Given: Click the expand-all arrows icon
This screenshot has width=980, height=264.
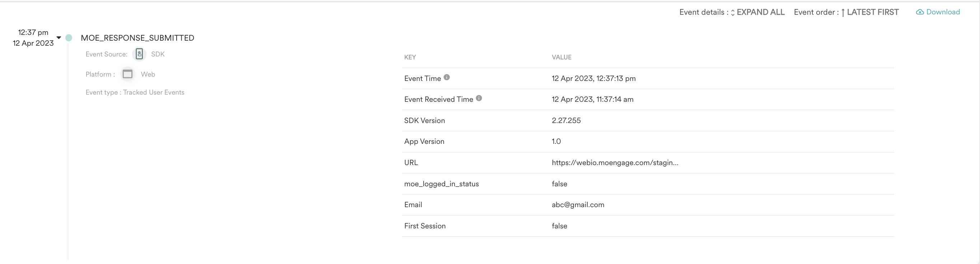Looking at the screenshot, I should 733,13.
